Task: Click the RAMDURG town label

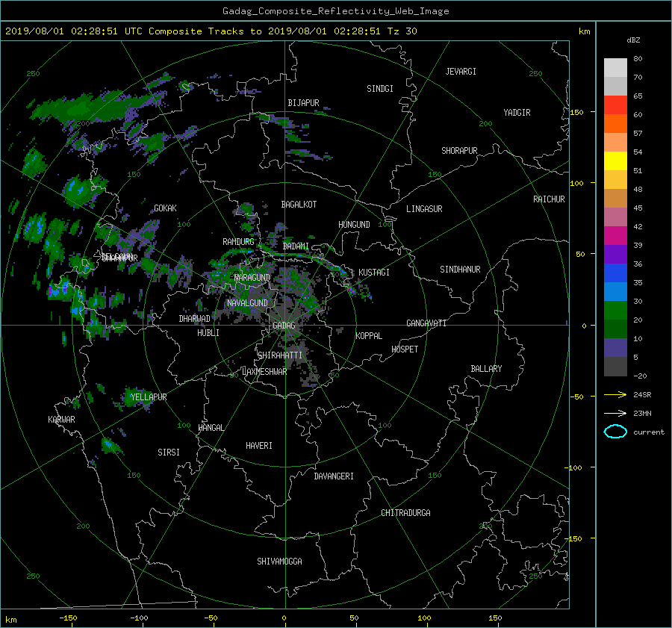Action: (238, 242)
